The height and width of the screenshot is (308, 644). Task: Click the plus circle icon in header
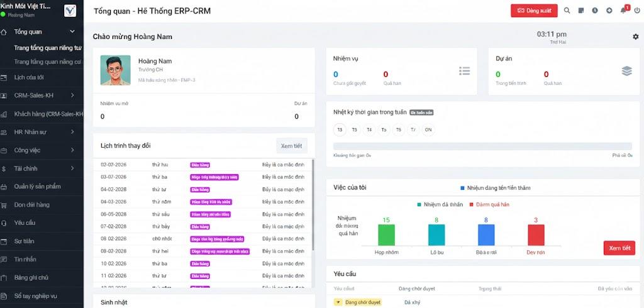(x=609, y=11)
